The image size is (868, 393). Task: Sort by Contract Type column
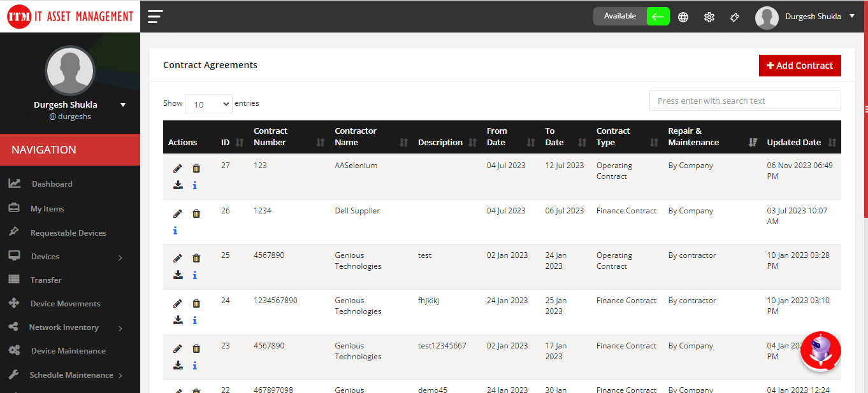point(627,137)
